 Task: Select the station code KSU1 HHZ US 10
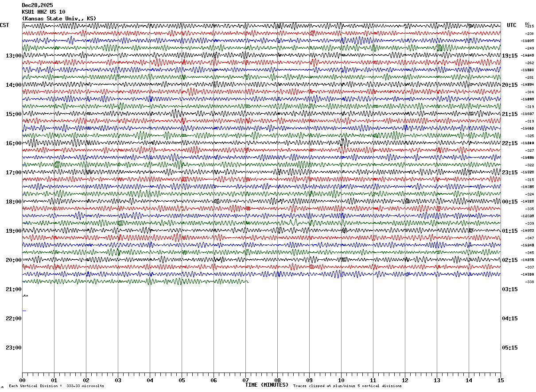43,12
